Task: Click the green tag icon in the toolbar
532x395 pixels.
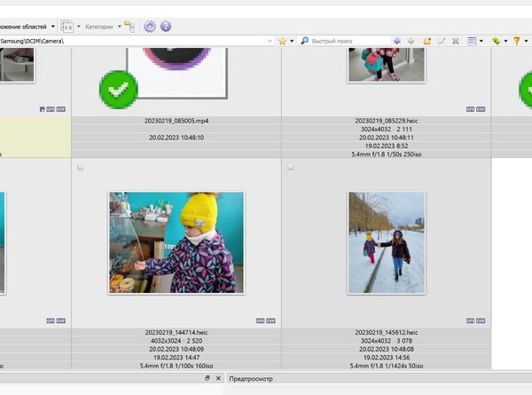Action: pos(496,41)
